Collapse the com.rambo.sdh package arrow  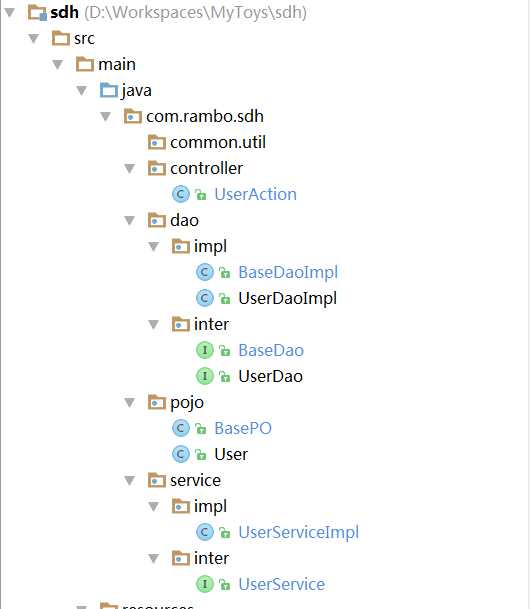[106, 117]
